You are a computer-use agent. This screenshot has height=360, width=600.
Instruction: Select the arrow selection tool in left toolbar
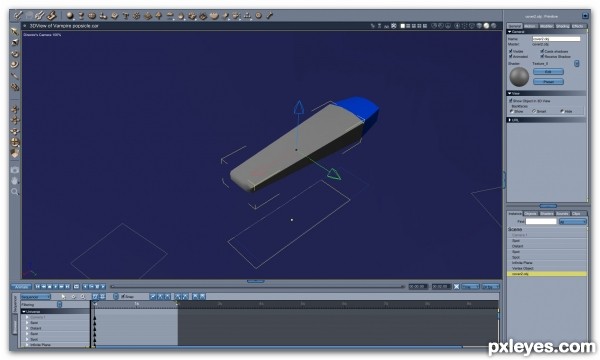(15, 31)
